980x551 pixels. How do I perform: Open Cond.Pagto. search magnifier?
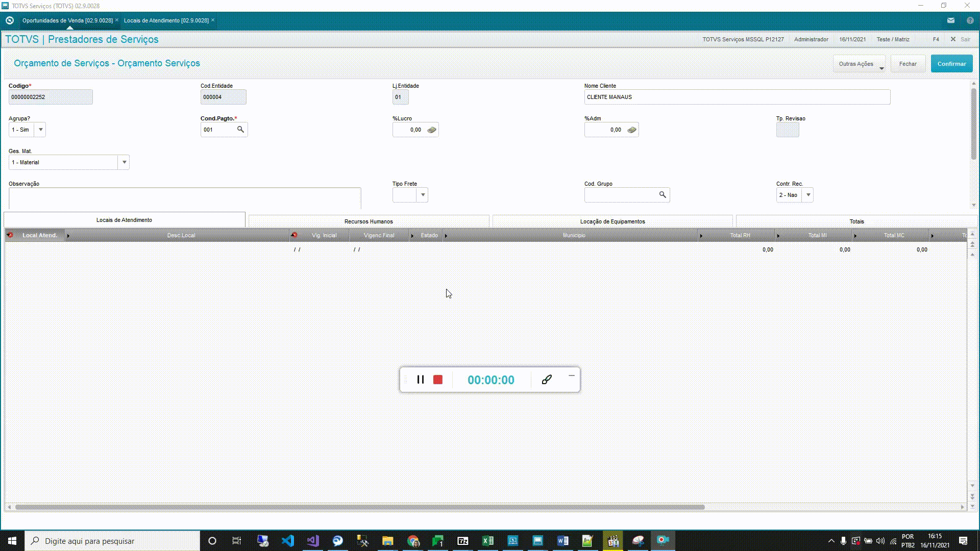pyautogui.click(x=240, y=130)
